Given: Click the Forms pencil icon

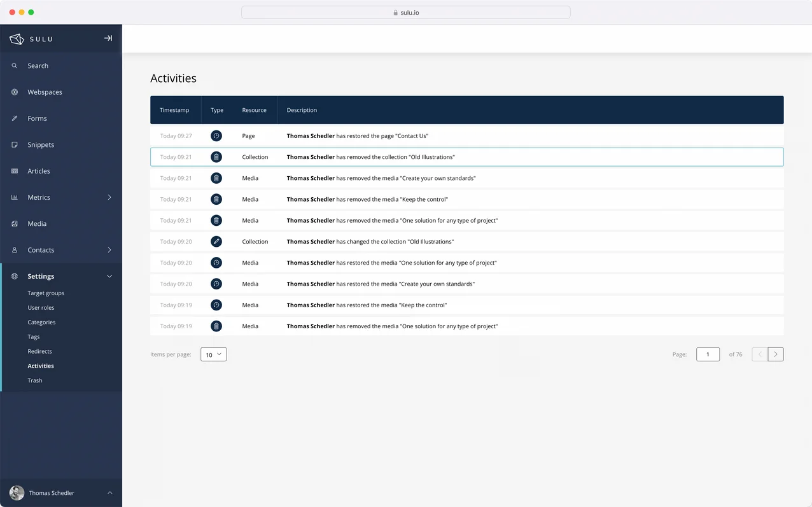Looking at the screenshot, I should (15, 118).
